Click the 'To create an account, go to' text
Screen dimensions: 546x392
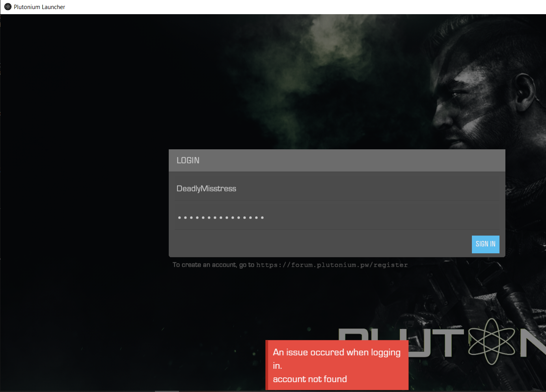(213, 265)
